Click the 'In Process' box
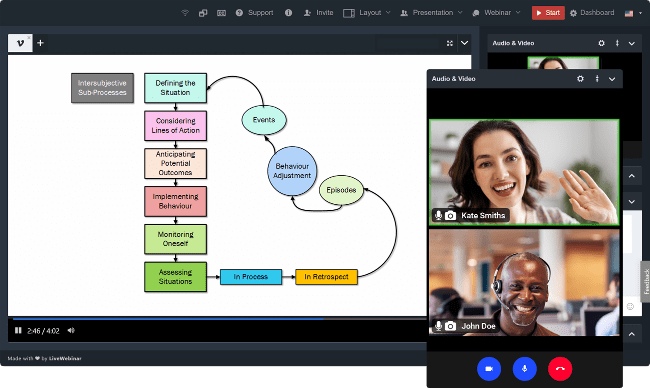The width and height of the screenshot is (650, 388). click(251, 277)
